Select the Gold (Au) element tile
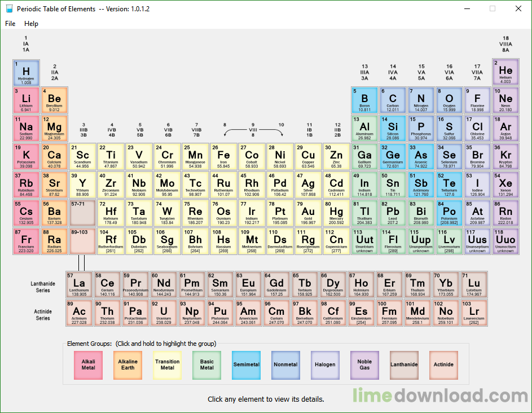 [x=308, y=213]
